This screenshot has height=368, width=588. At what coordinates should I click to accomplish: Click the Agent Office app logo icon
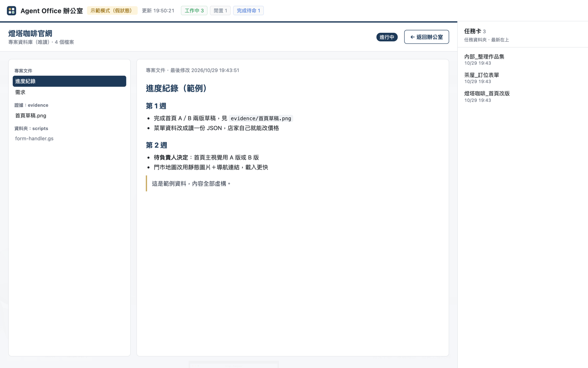tap(11, 11)
